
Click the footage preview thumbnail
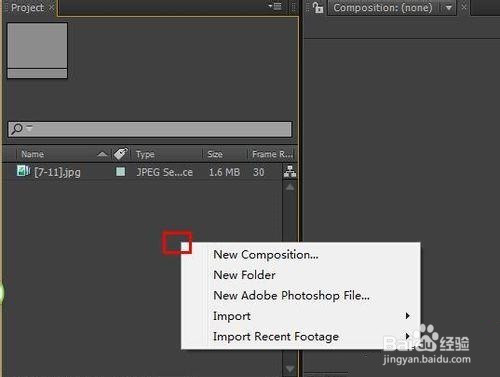click(x=37, y=50)
